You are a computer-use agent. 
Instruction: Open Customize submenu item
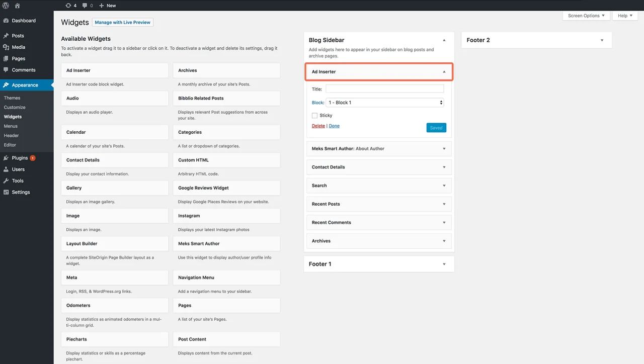(x=15, y=107)
